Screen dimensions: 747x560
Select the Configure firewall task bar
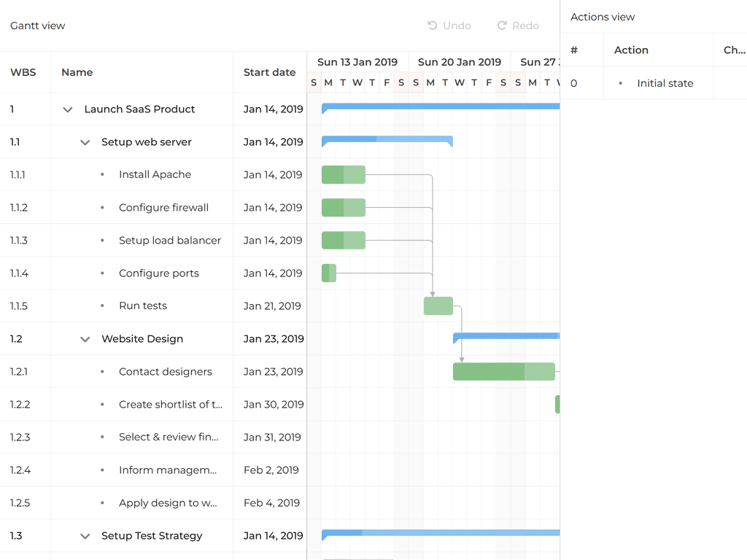click(344, 208)
